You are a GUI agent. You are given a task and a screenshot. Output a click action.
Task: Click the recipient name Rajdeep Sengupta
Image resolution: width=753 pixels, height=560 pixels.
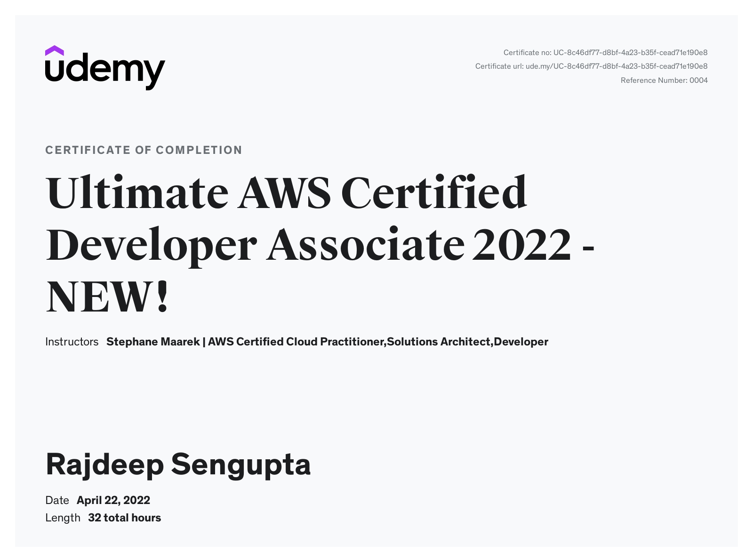(x=178, y=465)
